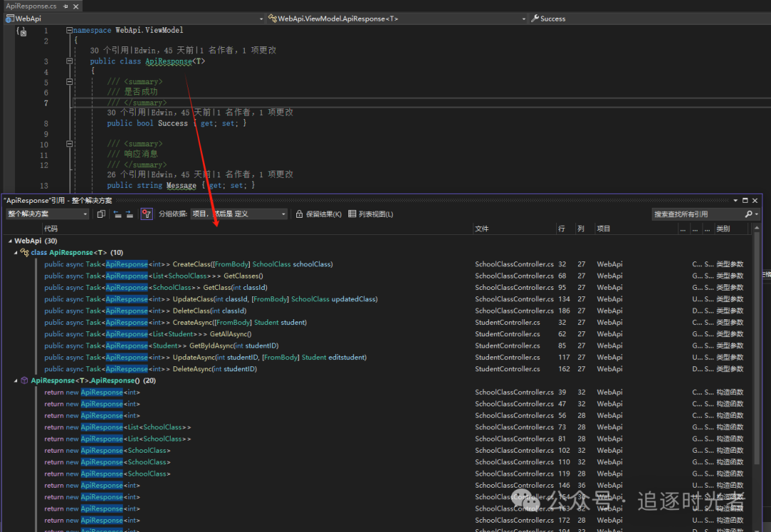Open the 分组依据 grouping dropdown
This screenshot has height=532, width=771.
[x=238, y=214]
